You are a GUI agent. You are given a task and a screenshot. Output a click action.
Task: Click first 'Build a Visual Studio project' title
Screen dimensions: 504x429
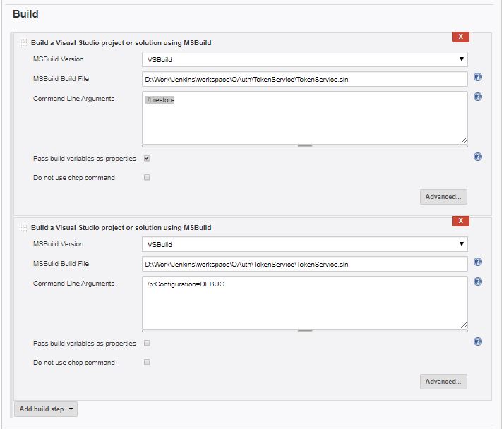[121, 43]
